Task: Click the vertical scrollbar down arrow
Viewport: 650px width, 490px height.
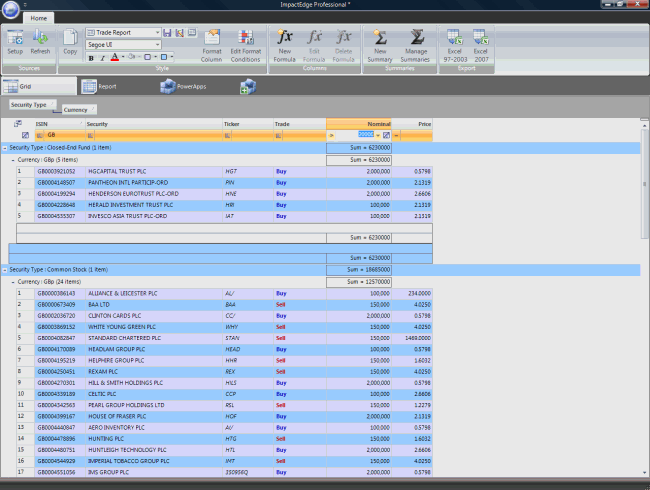Action: point(644,472)
